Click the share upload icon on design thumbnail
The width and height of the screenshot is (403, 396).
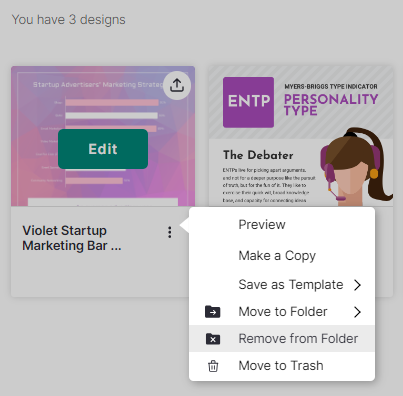click(177, 85)
